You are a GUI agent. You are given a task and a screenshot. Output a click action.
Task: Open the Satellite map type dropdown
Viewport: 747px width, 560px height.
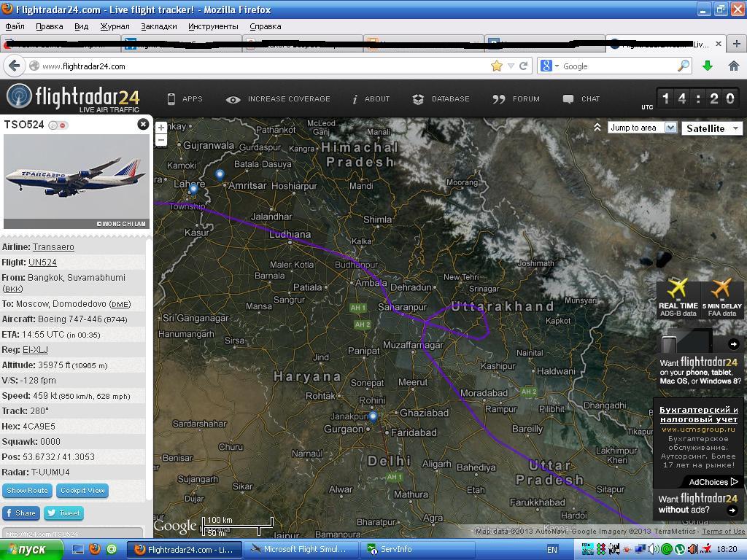point(712,128)
